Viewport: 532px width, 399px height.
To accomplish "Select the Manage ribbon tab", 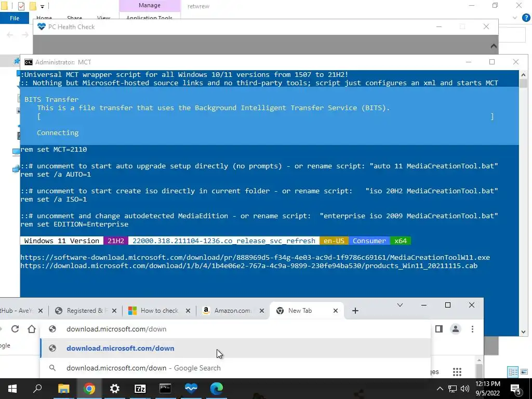I will (x=150, y=5).
